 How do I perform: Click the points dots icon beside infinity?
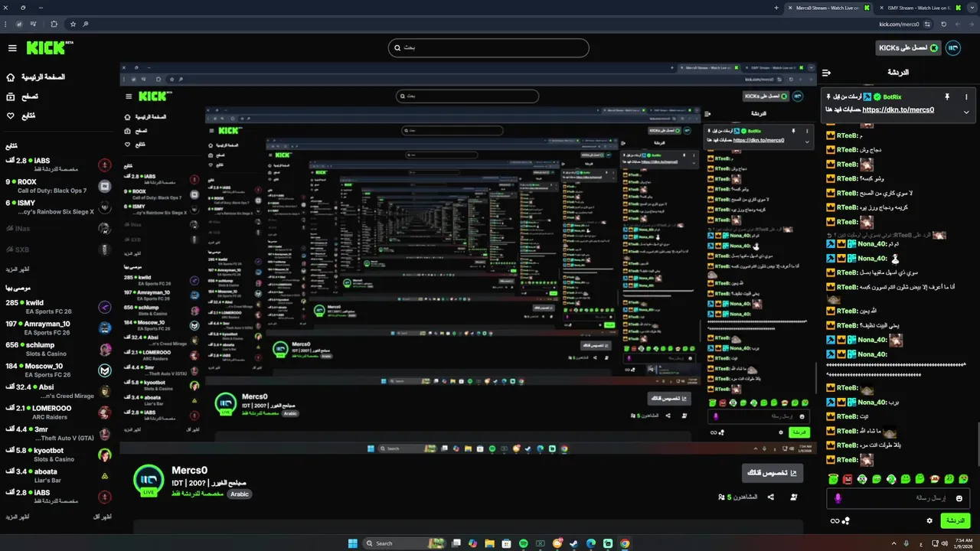point(846,521)
